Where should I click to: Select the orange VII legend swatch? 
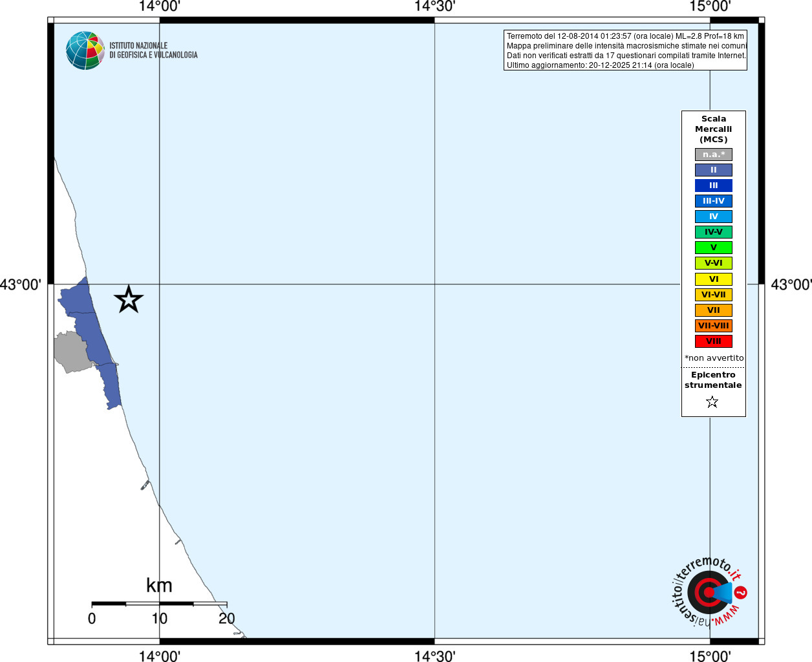point(714,310)
